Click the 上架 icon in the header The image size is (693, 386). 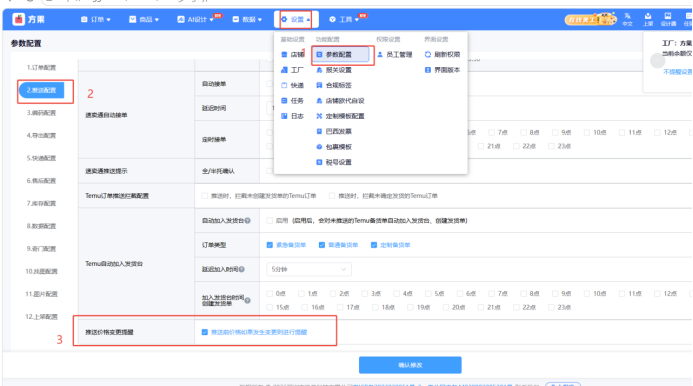tap(648, 19)
